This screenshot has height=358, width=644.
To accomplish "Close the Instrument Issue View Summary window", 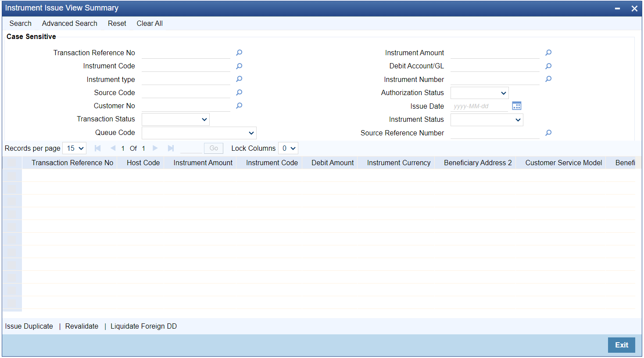I will [x=634, y=8].
